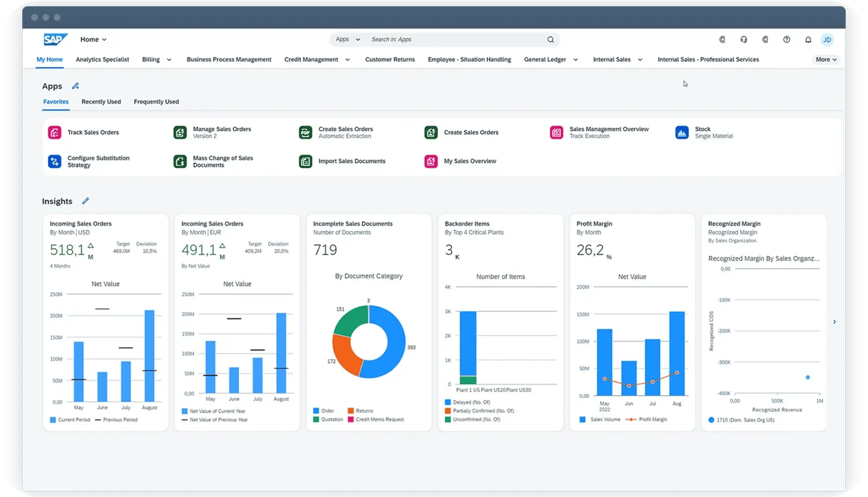Image resolution: width=868 pixels, height=497 pixels.
Task: Open My Sales Overview app
Action: [469, 161]
